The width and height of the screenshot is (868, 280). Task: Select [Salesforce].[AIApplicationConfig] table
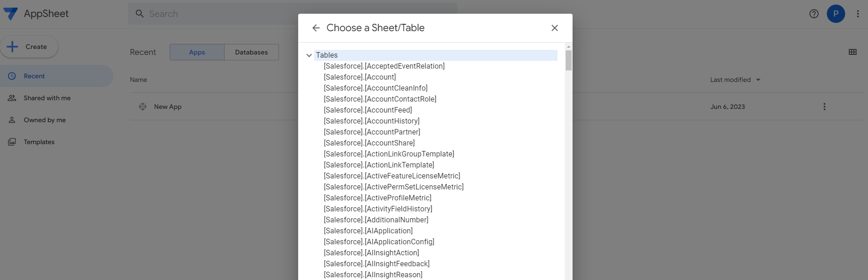379,242
